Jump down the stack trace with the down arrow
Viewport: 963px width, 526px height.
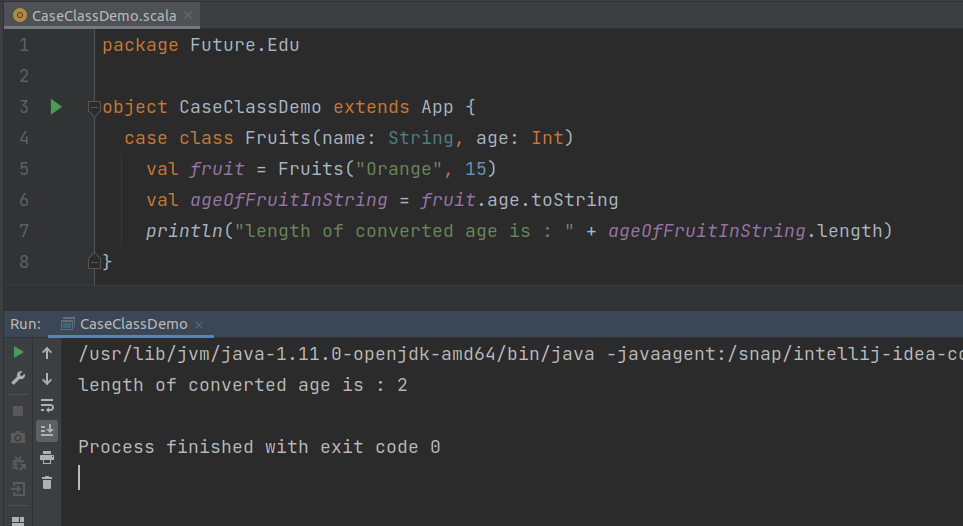tap(47, 379)
